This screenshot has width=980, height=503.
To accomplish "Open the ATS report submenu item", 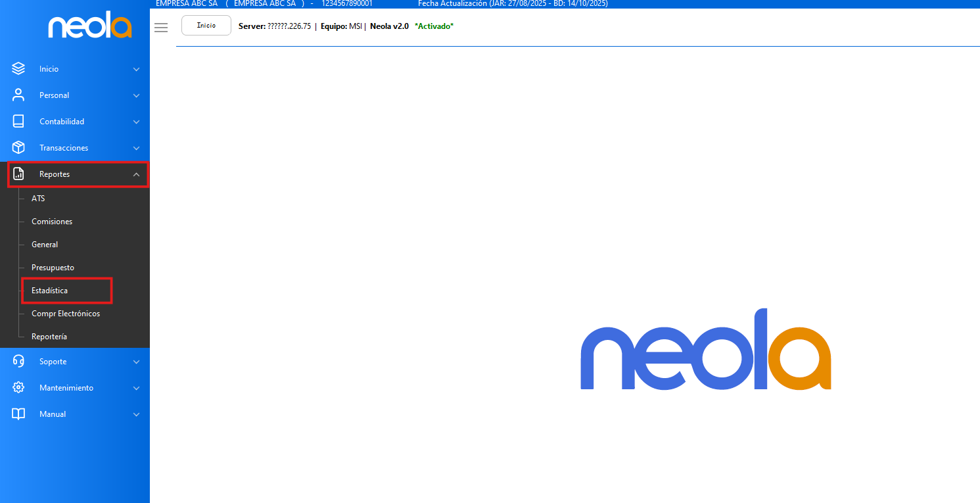I will 38,198.
